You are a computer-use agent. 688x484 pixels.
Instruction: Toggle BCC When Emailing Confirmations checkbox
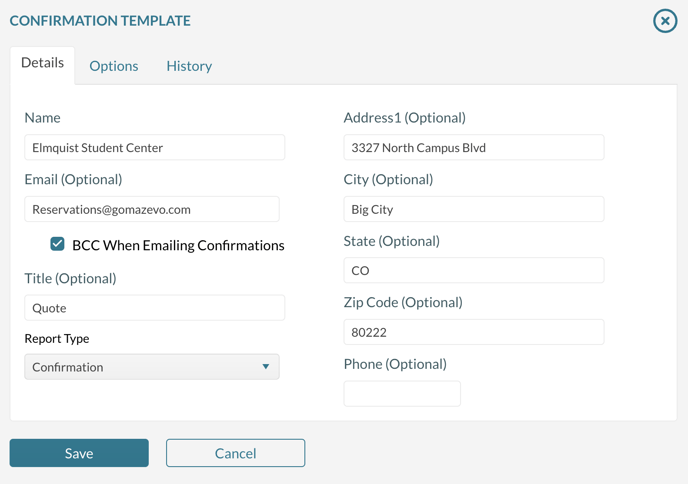pyautogui.click(x=58, y=244)
